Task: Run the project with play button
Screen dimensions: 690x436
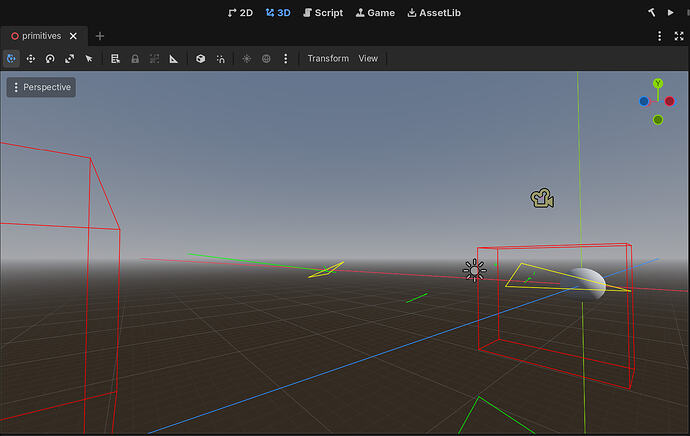Action: click(670, 12)
